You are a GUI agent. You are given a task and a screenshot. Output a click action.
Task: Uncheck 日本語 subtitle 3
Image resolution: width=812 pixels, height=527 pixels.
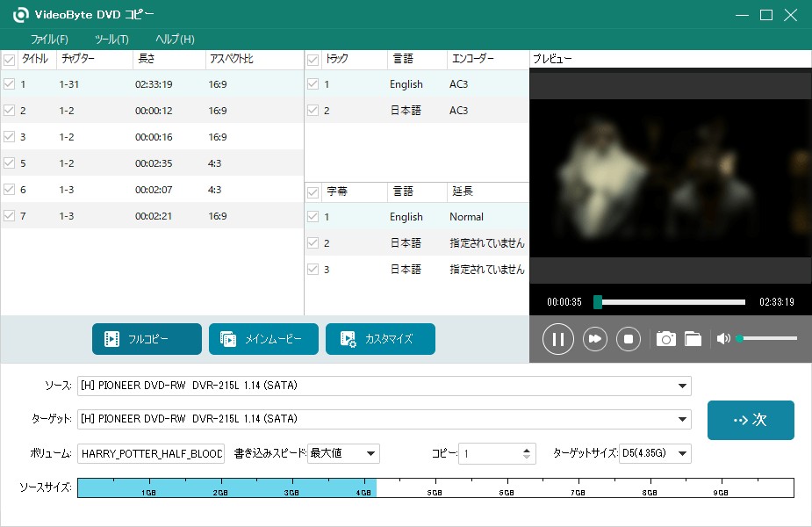coord(313,270)
